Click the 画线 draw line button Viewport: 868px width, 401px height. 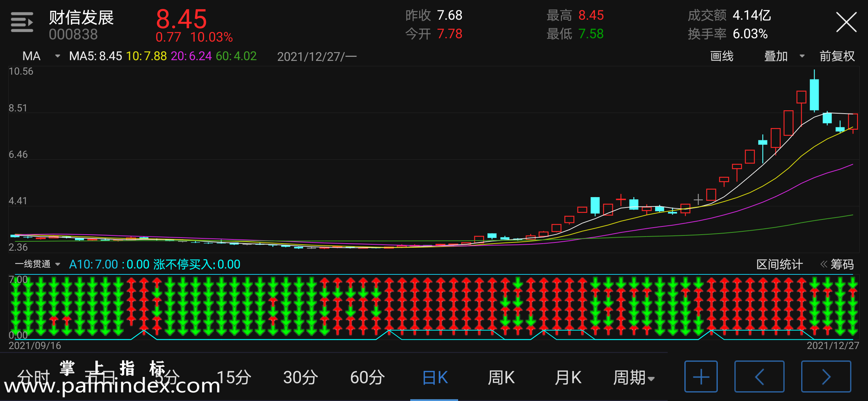(721, 56)
